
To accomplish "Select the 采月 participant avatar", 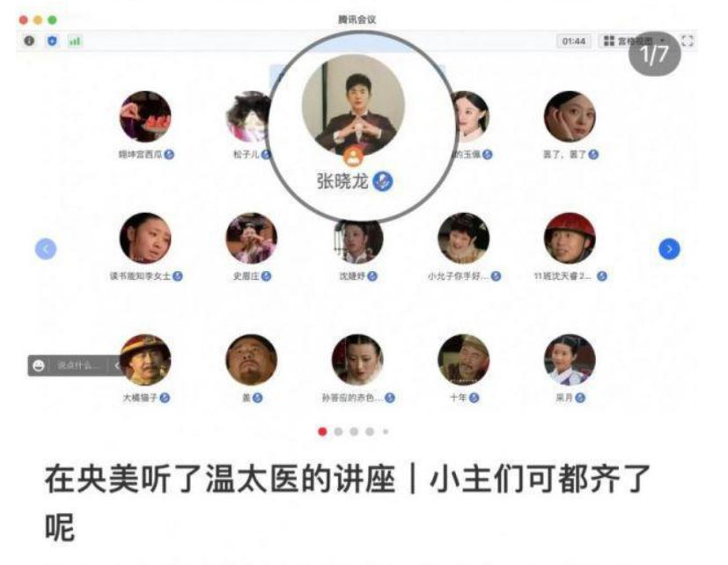I will pos(570,359).
